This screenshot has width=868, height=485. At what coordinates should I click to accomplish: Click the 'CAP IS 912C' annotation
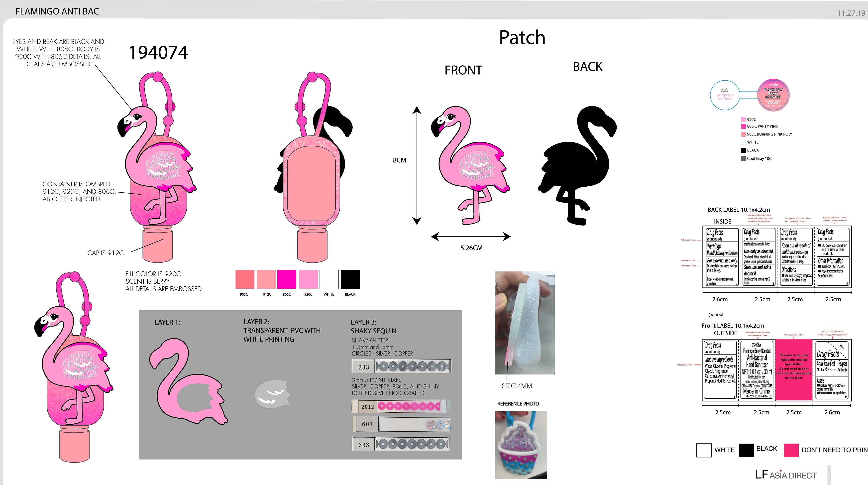click(x=106, y=253)
